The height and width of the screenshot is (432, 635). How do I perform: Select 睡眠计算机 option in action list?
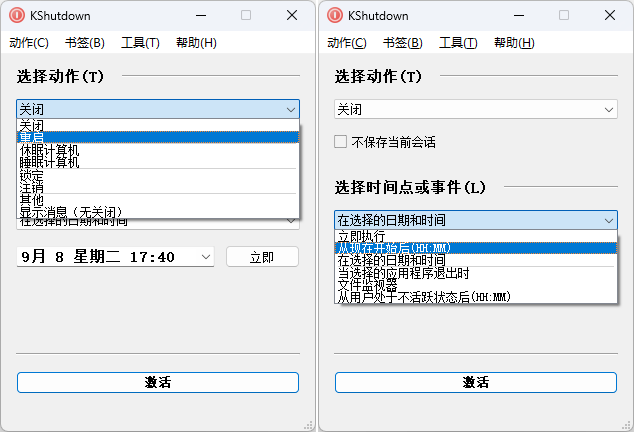[x=158, y=162]
